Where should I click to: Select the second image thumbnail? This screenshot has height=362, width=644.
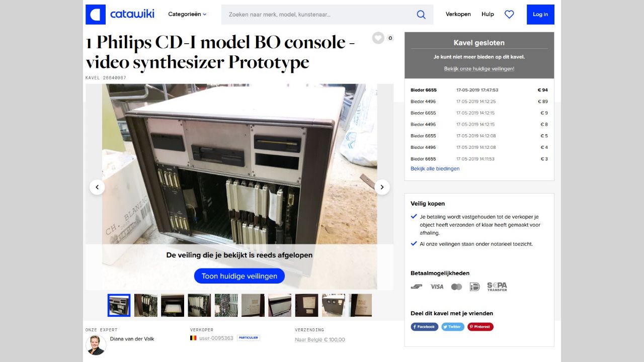146,305
